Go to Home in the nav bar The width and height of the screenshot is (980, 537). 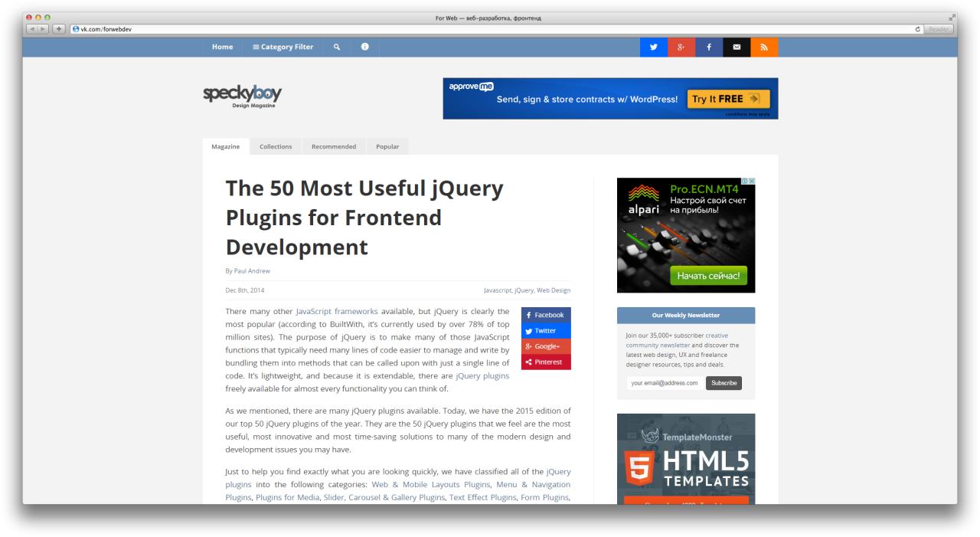pyautogui.click(x=222, y=47)
